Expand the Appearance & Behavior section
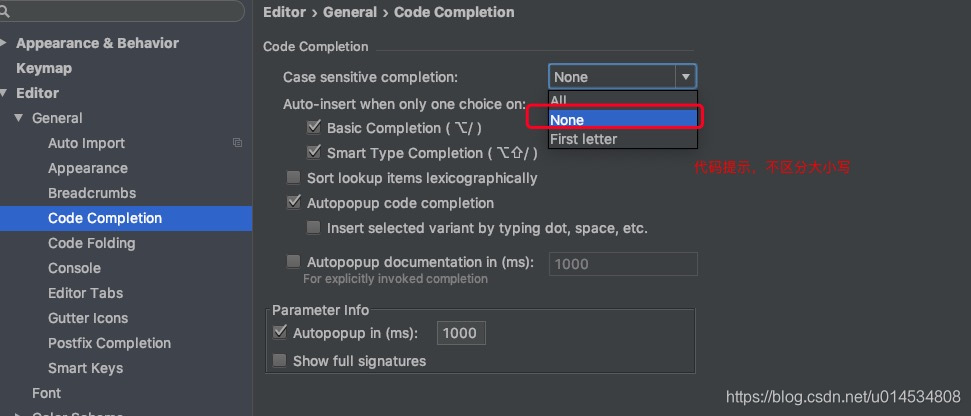971x416 pixels. click(5, 43)
